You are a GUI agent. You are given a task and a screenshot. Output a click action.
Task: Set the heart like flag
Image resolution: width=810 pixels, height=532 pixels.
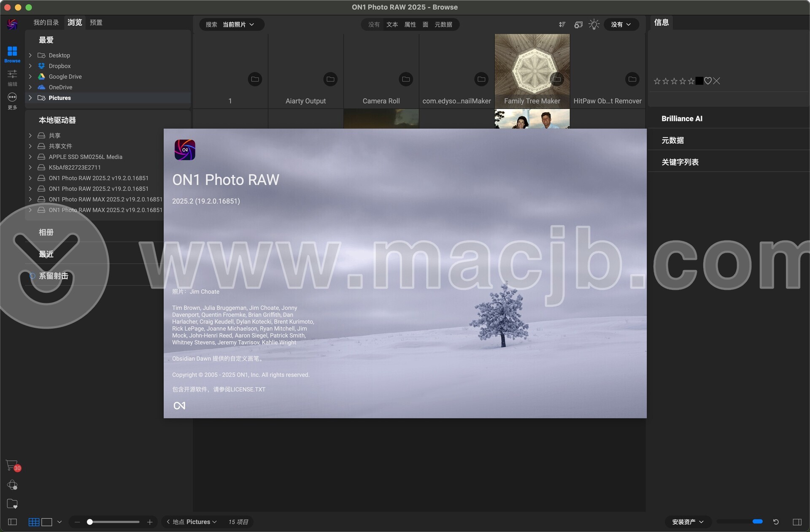[708, 81]
